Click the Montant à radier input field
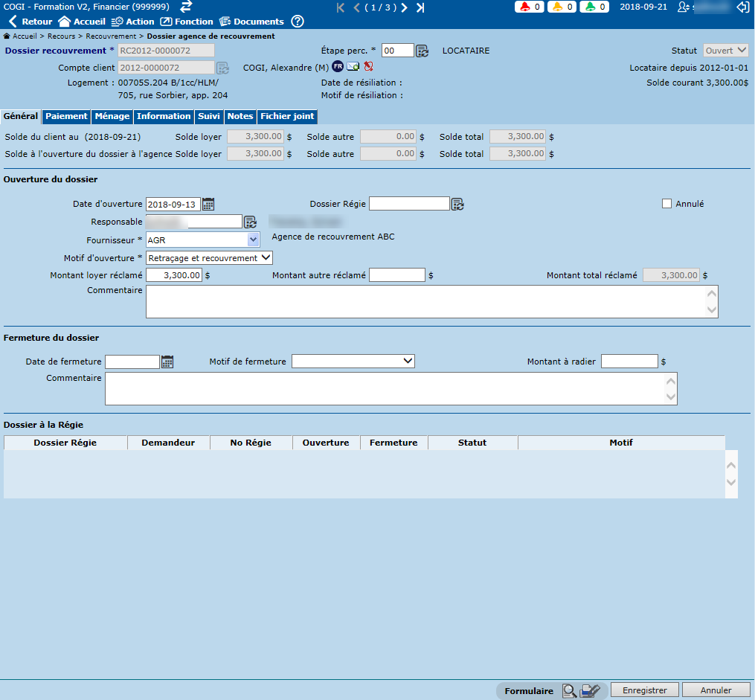 tap(629, 362)
